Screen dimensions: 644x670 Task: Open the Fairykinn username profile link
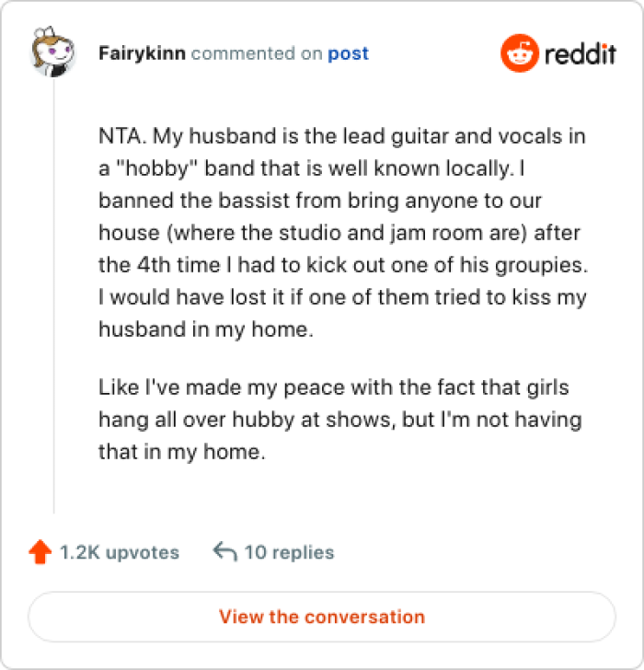click(x=142, y=53)
